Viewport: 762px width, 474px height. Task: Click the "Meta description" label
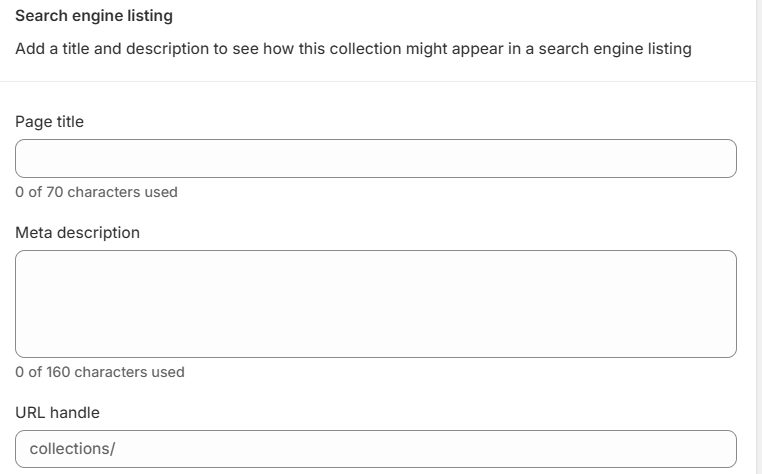coord(78,233)
